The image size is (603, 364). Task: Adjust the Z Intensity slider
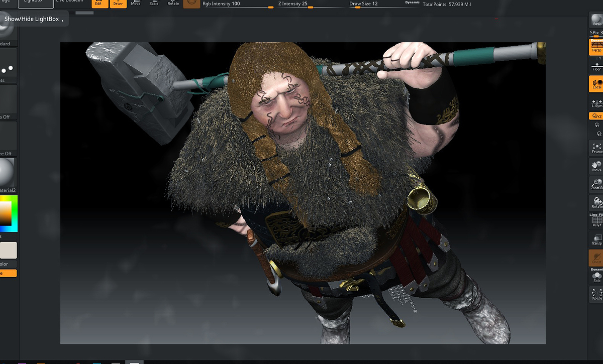pos(311,5)
